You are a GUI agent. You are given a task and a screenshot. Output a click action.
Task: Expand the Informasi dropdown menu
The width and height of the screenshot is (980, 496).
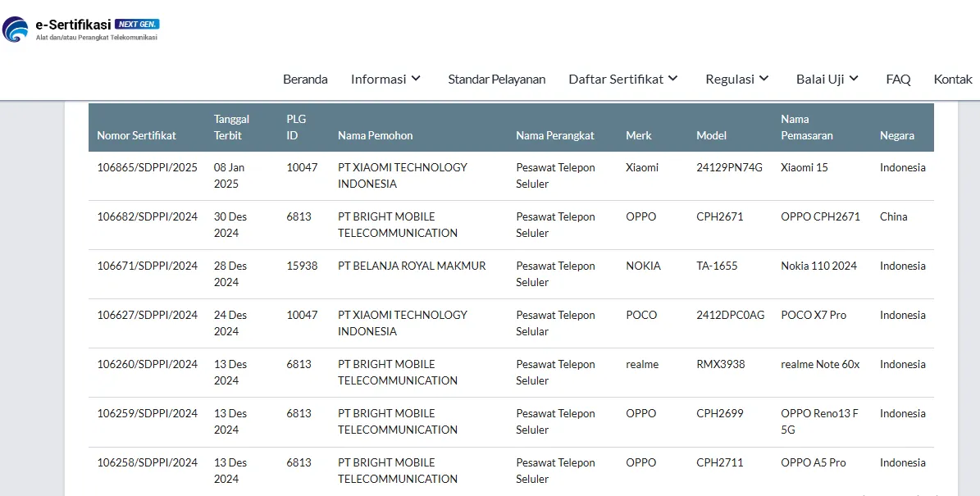click(385, 80)
